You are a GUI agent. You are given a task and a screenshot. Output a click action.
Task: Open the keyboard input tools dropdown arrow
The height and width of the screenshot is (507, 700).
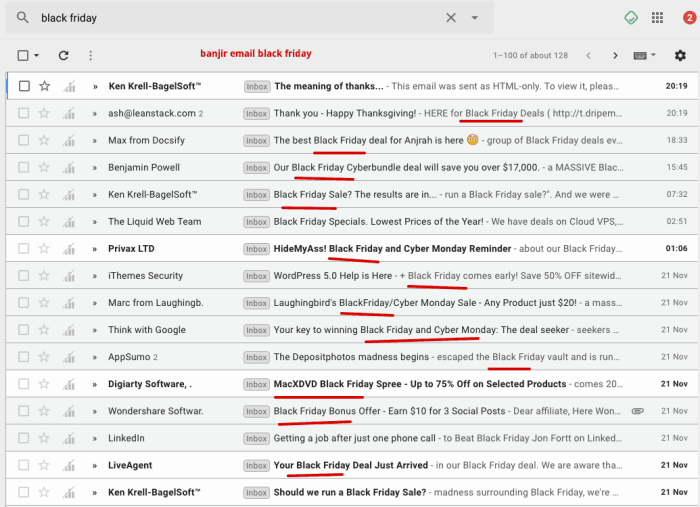(x=653, y=55)
